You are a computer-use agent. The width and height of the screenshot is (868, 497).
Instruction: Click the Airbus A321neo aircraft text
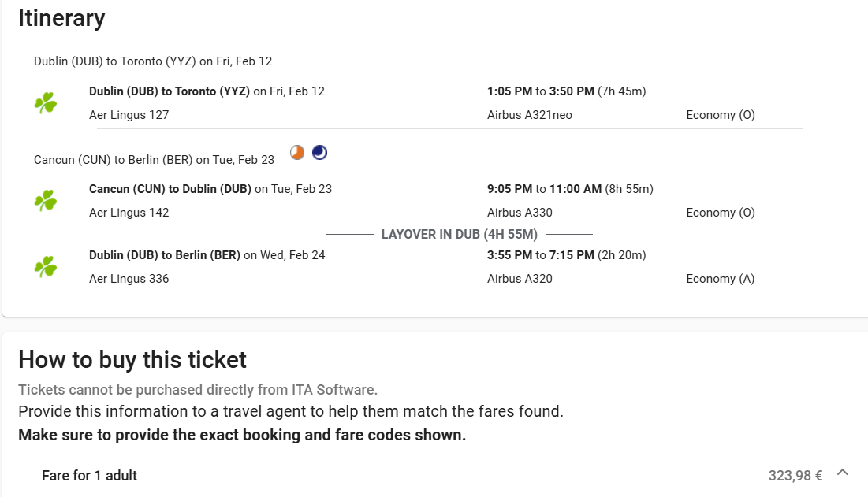530,115
